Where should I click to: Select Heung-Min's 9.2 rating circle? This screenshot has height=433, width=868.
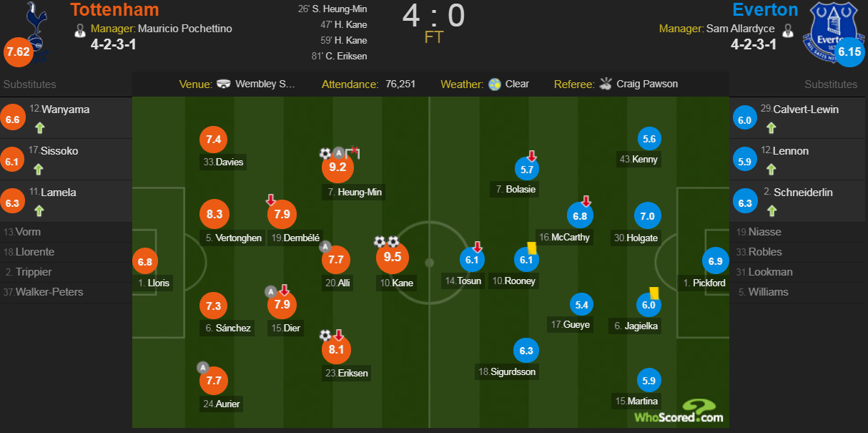[337, 167]
